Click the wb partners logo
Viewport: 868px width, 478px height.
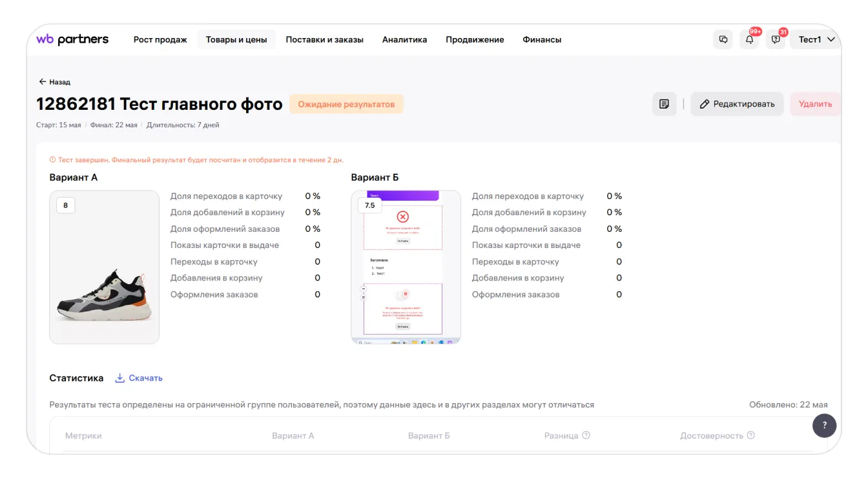(72, 39)
